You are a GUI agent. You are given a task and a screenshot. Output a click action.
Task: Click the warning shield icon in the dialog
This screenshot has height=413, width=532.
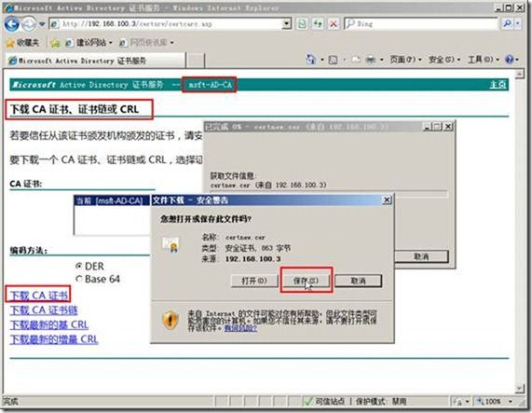click(171, 320)
